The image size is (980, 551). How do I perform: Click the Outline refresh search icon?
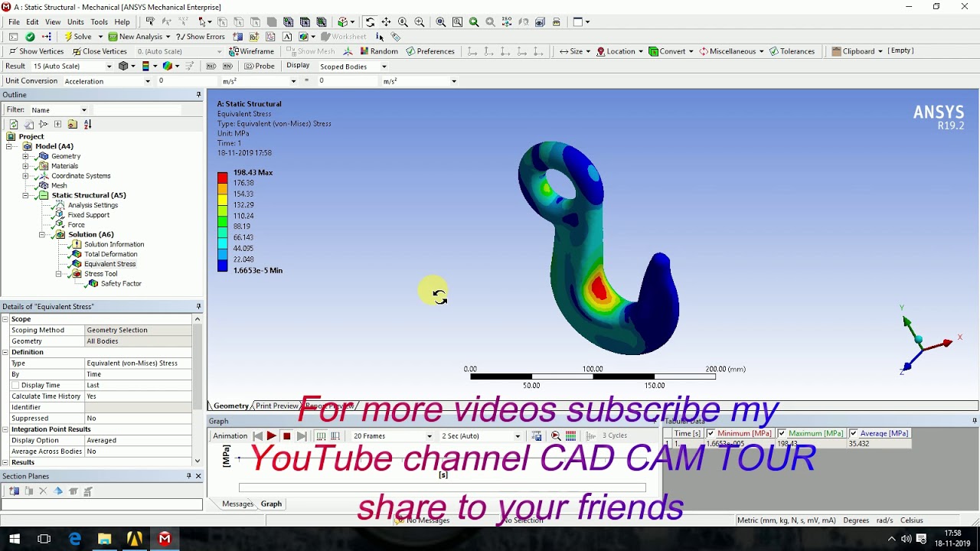point(13,124)
